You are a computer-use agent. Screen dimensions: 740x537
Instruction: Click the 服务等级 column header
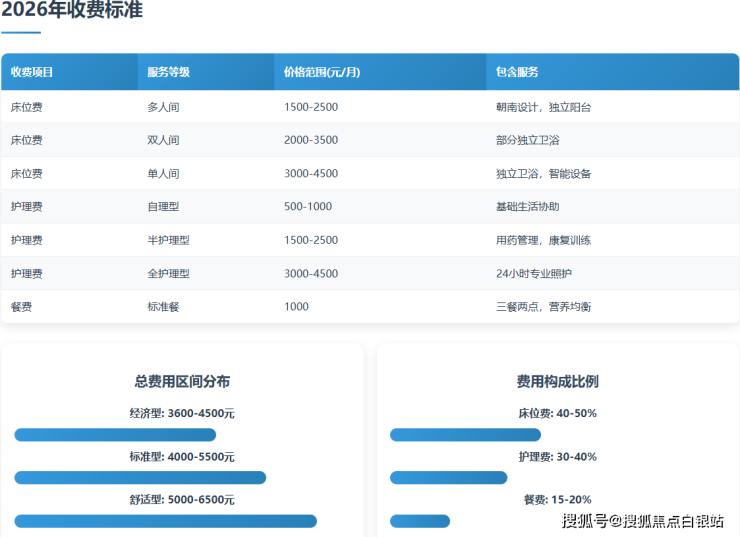(x=168, y=72)
